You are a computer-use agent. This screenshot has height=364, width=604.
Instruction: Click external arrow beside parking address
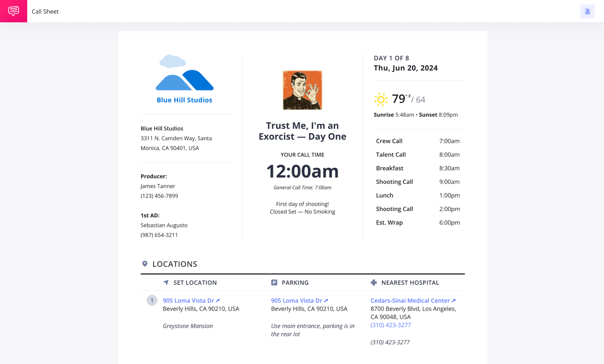pos(326,301)
